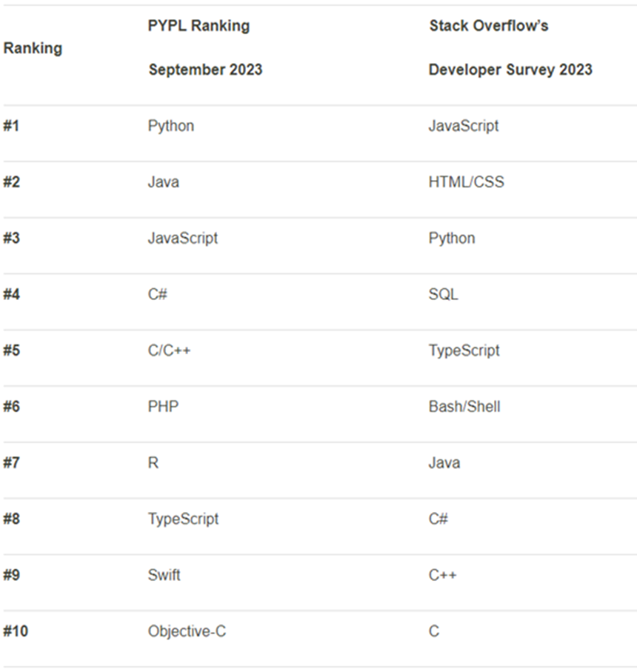Click the #10 rank label

click(15, 632)
